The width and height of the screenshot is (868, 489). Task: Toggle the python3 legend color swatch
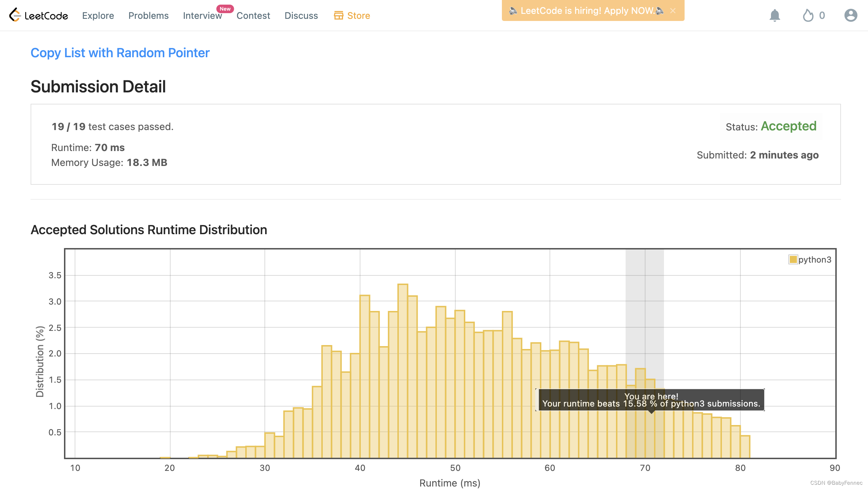[x=793, y=259]
